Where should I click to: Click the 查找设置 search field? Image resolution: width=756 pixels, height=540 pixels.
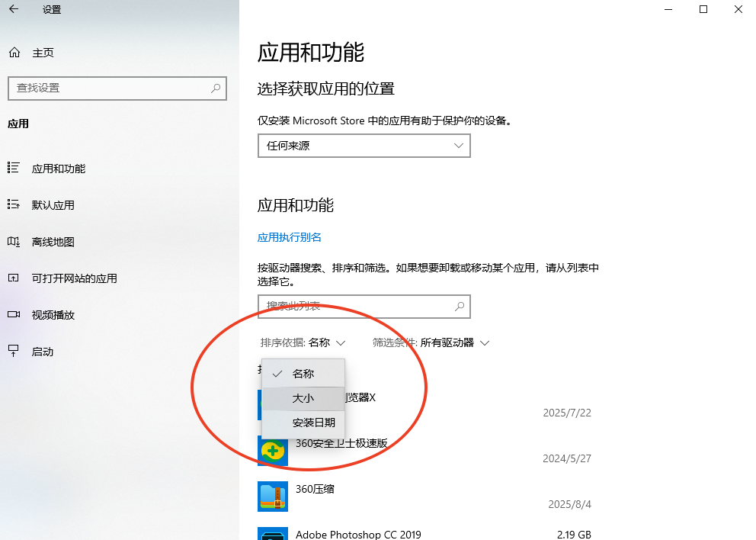click(x=117, y=88)
